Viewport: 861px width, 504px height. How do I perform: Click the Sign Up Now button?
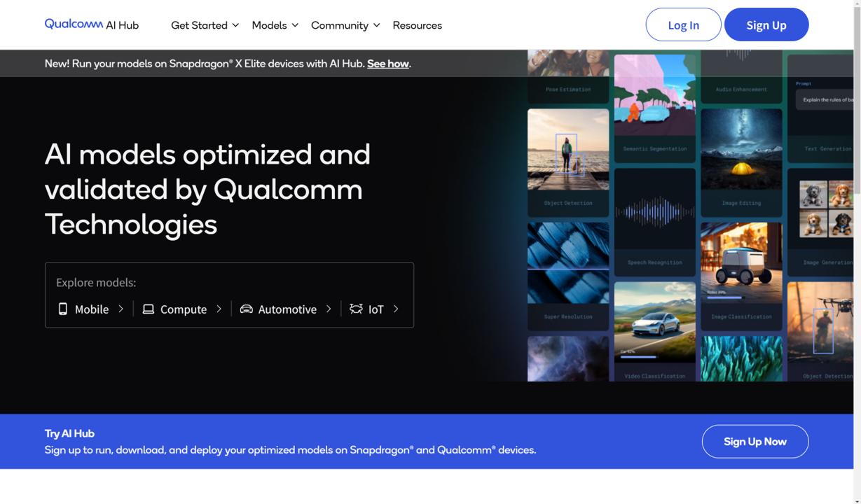[x=755, y=442]
